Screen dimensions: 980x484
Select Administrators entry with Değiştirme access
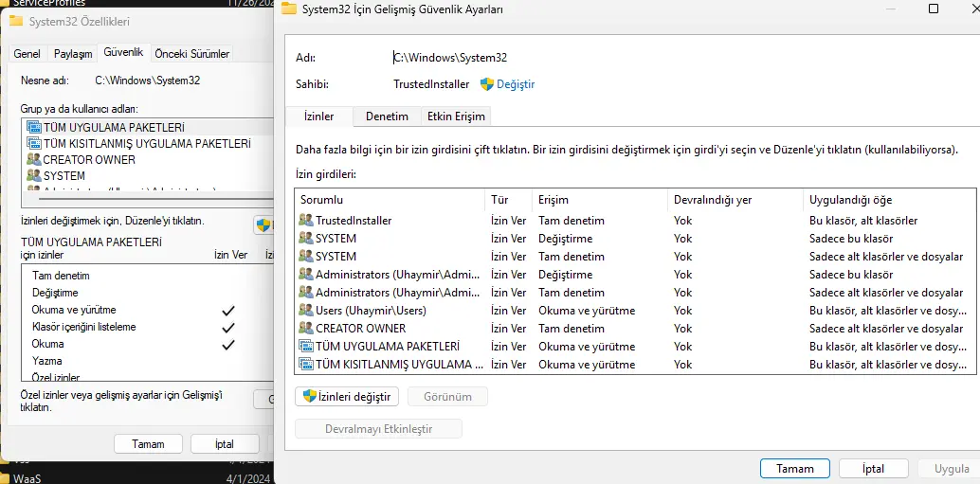635,274
